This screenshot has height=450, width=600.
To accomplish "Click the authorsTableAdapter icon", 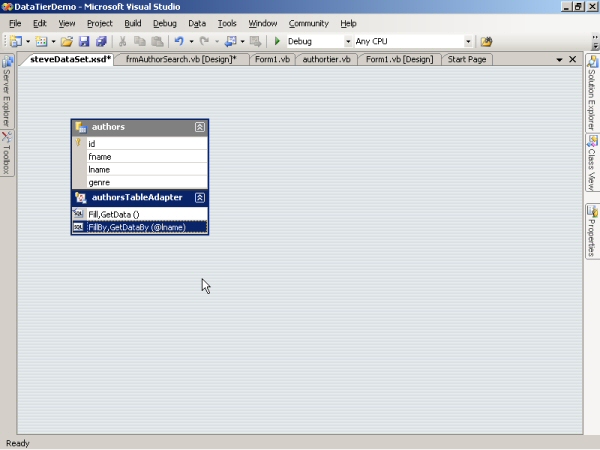I will (81, 197).
